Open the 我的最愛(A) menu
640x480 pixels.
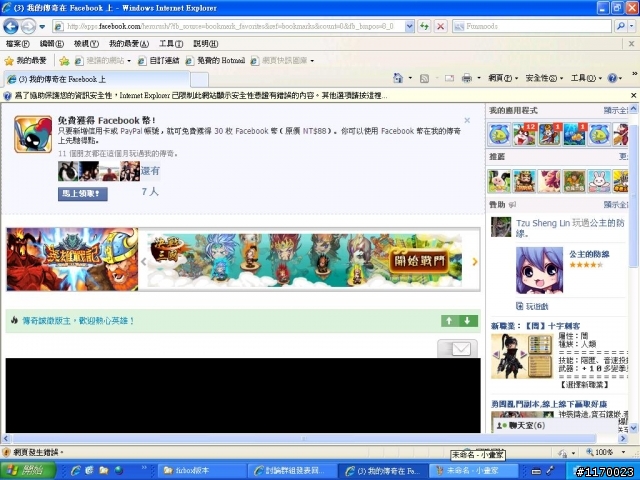[x=129, y=43]
